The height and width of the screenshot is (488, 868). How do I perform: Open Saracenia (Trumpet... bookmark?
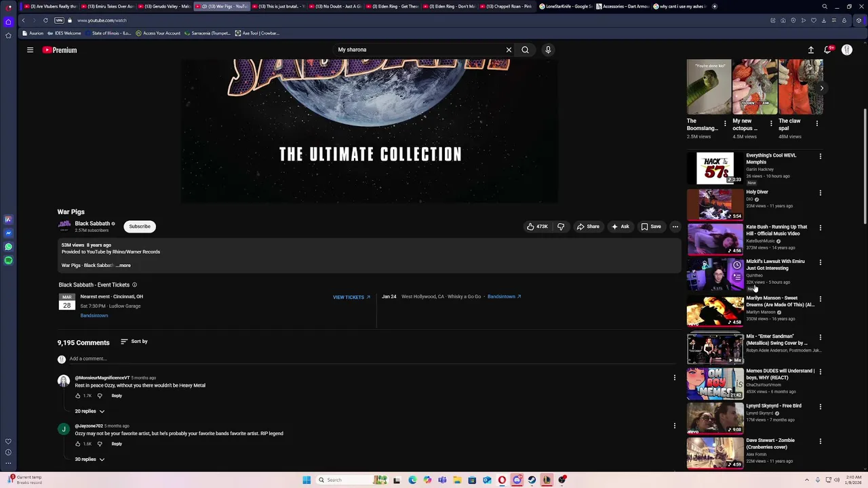[208, 33]
